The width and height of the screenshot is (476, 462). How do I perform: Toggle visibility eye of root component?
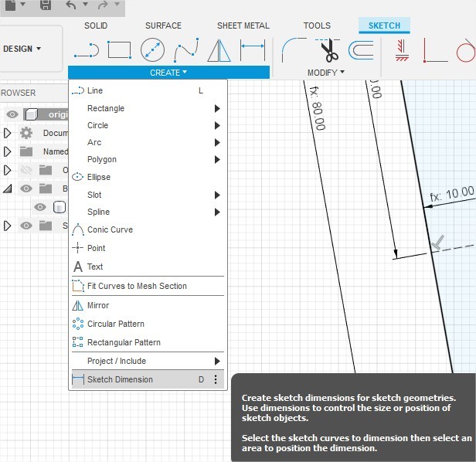click(x=12, y=114)
